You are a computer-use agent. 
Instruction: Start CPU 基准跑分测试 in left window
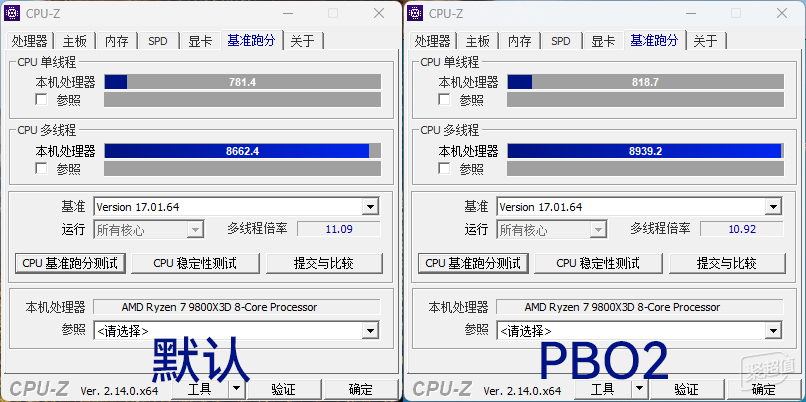point(70,264)
